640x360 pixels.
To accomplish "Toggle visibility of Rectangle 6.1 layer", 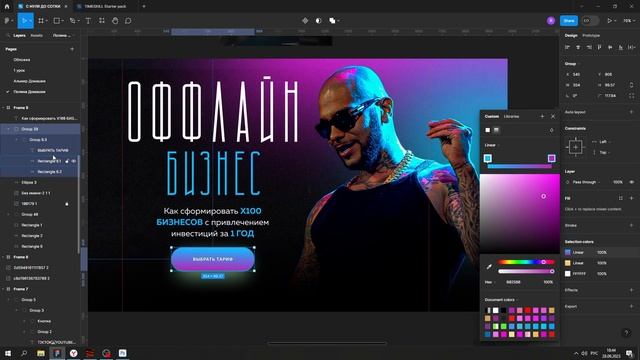I will tap(74, 161).
